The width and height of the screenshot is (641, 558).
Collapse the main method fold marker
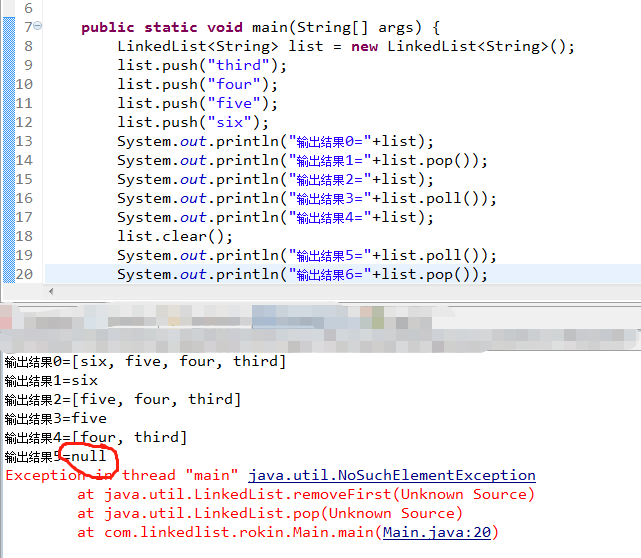click(38, 26)
